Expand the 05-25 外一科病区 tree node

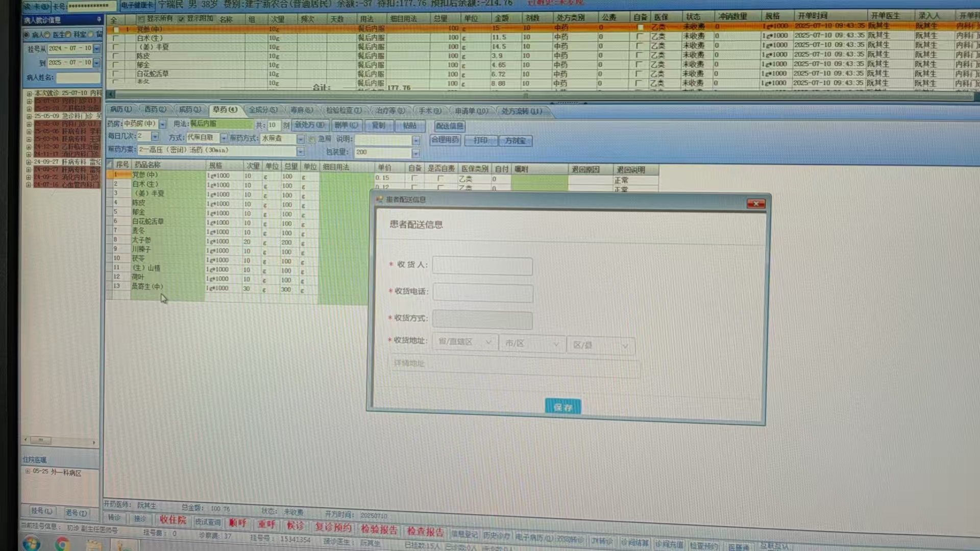[28, 471]
